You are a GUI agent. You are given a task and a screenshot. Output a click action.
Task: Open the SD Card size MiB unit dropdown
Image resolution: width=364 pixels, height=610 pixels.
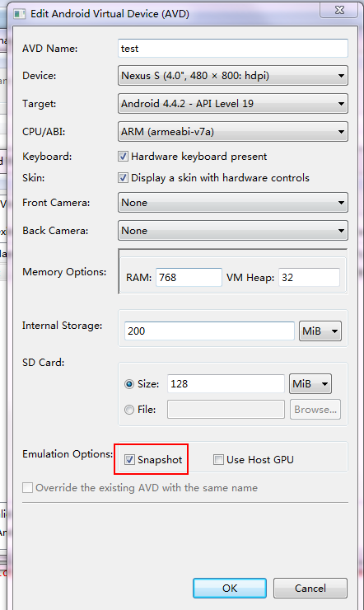(x=310, y=384)
